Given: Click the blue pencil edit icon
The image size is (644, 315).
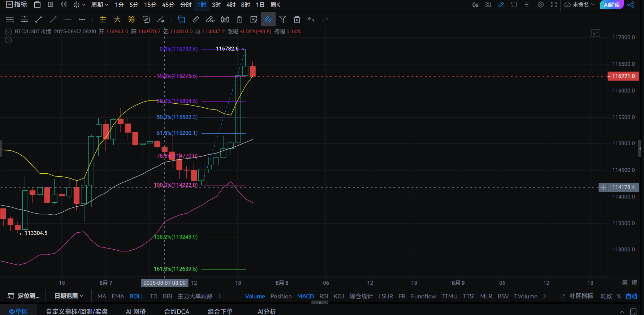Looking at the screenshot, I should (x=501, y=5).
